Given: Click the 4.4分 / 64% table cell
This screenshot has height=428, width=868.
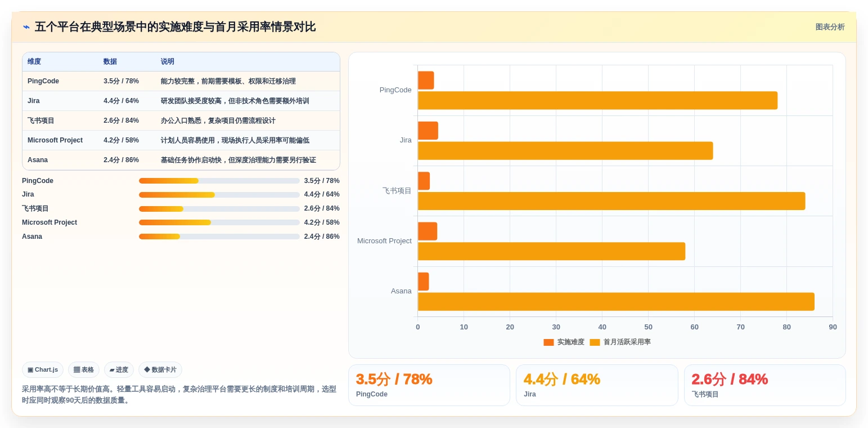Looking at the screenshot, I should (x=121, y=101).
